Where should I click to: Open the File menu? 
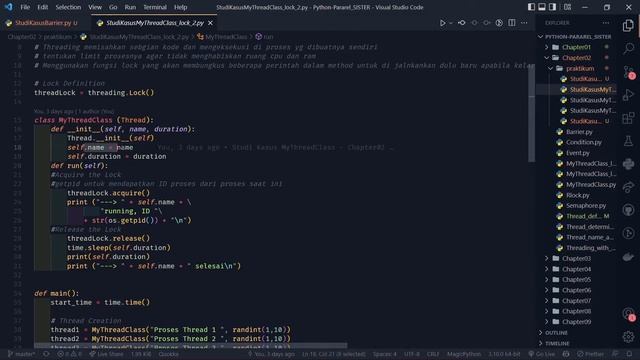(25, 7)
